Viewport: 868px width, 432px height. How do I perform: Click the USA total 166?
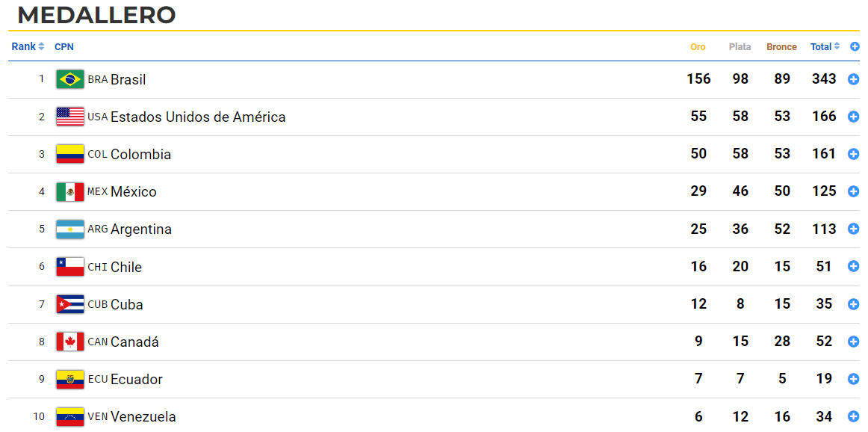pos(824,117)
